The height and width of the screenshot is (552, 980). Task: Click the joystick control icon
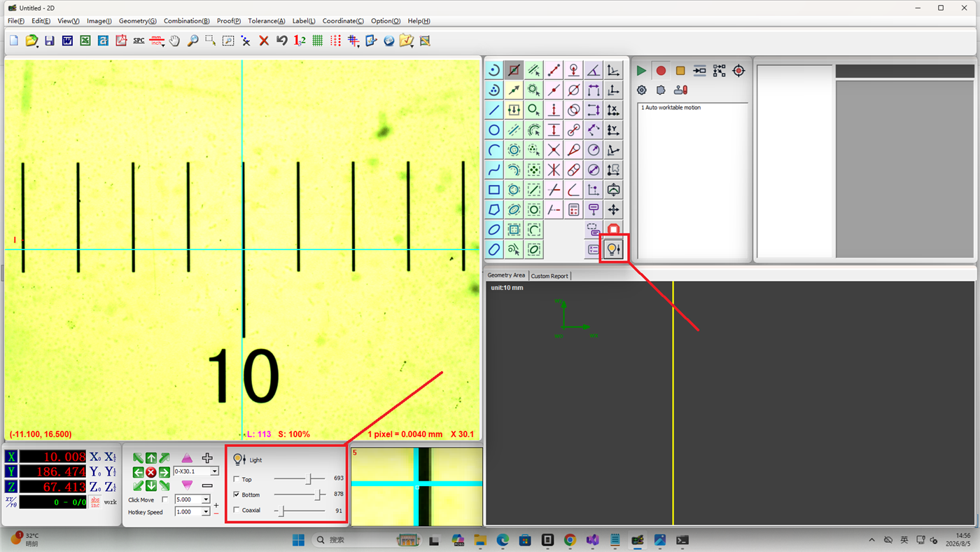click(680, 90)
